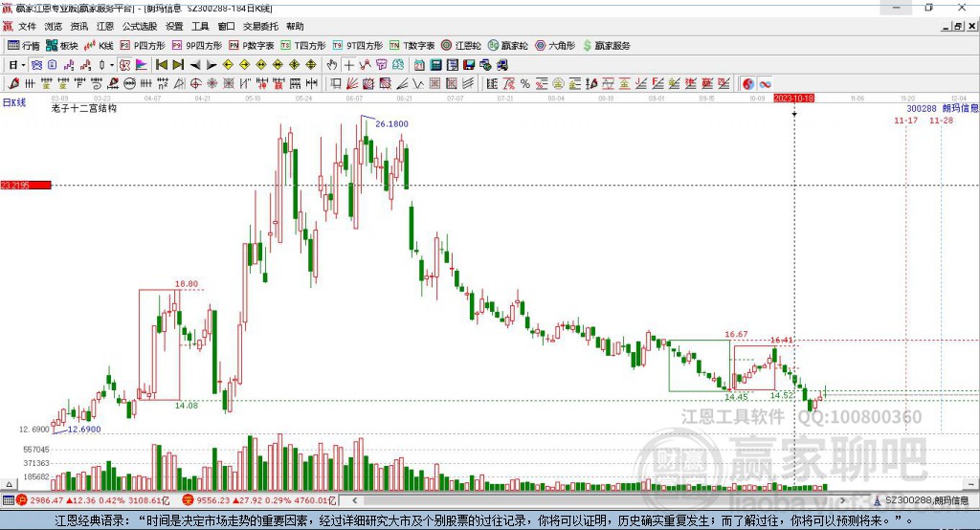Open the 交易委托 menu
This screenshot has width=980, height=530.
260,26
